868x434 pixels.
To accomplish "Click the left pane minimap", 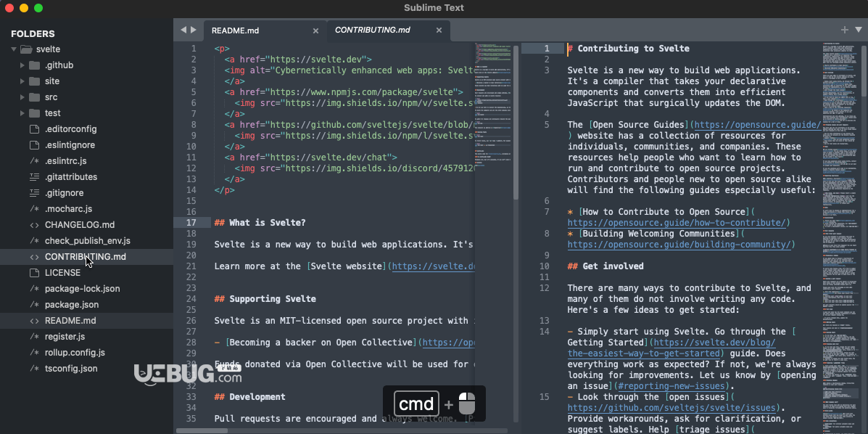I will tap(494, 111).
